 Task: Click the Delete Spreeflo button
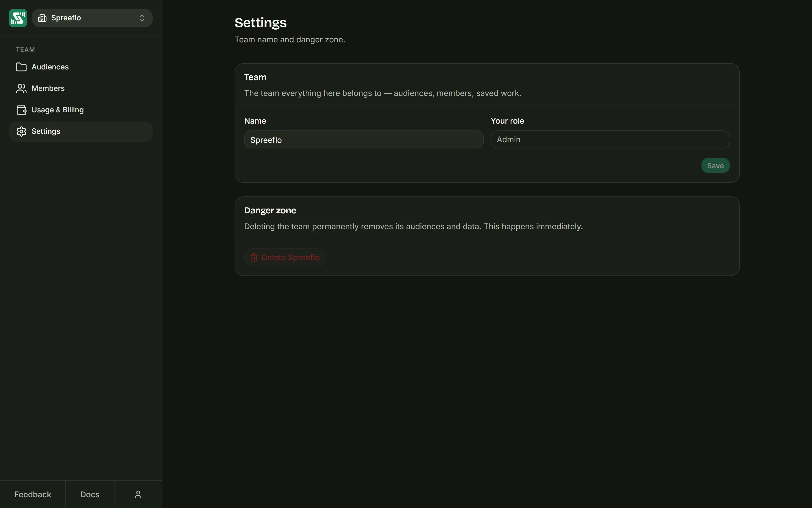pyautogui.click(x=285, y=257)
